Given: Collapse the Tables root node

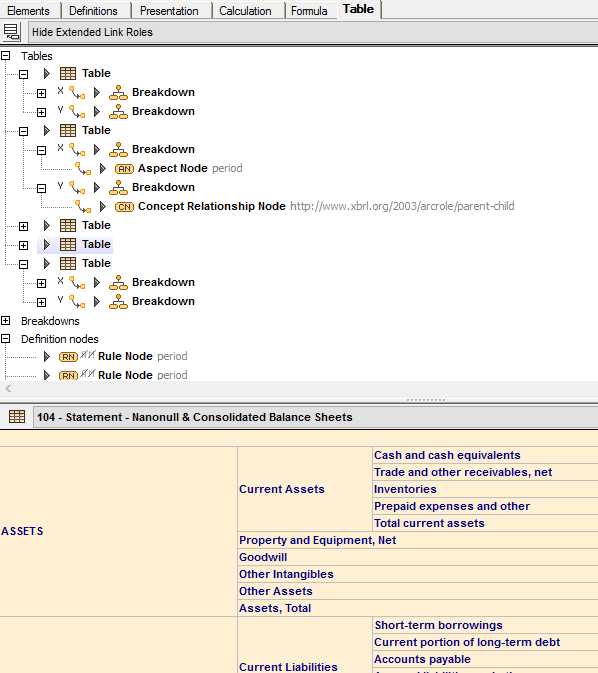Looking at the screenshot, I should pos(6,56).
